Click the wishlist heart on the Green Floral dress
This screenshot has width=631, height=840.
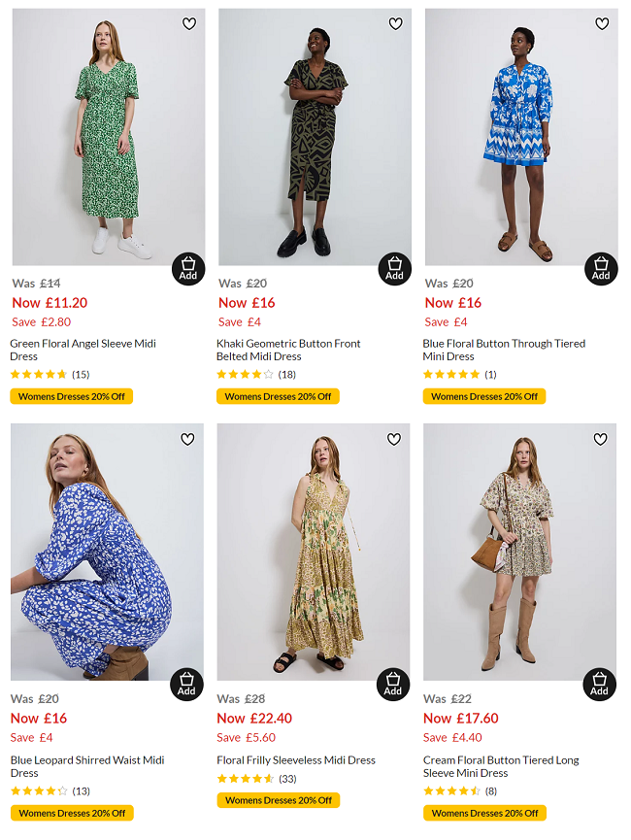(189, 23)
